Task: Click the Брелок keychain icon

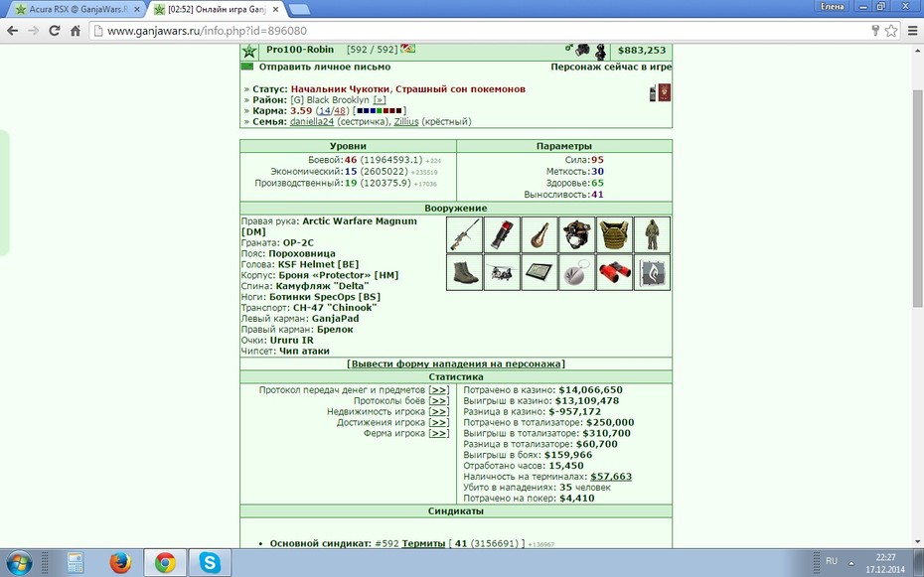Action: pyautogui.click(x=577, y=272)
